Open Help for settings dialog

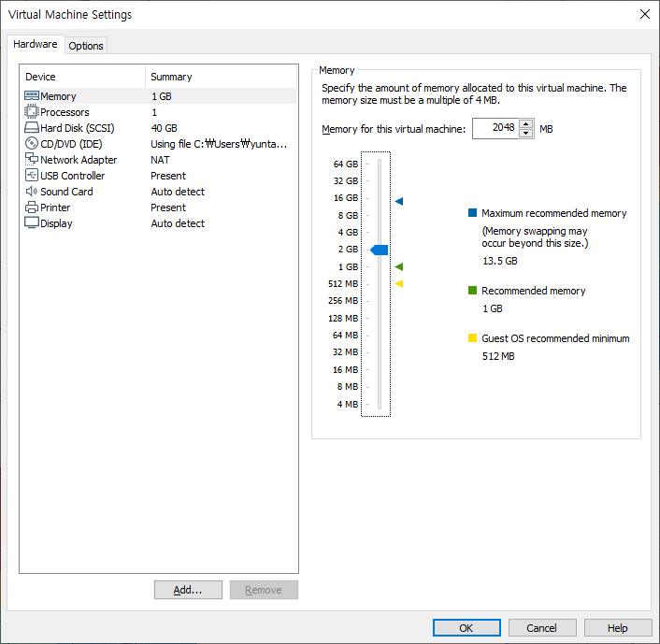(618, 628)
